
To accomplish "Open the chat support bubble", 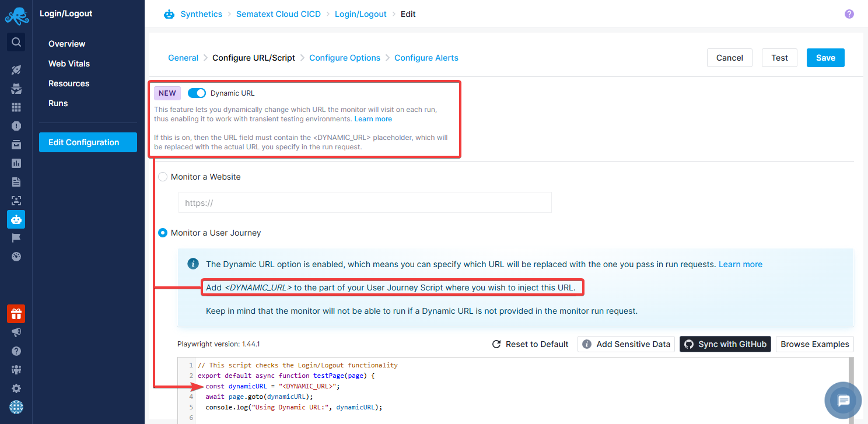I will [843, 401].
